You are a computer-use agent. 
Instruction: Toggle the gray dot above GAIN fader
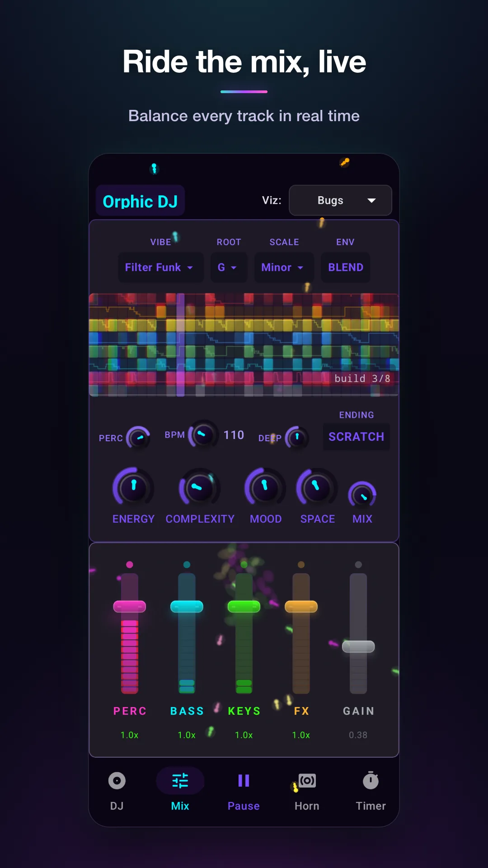coord(358,565)
